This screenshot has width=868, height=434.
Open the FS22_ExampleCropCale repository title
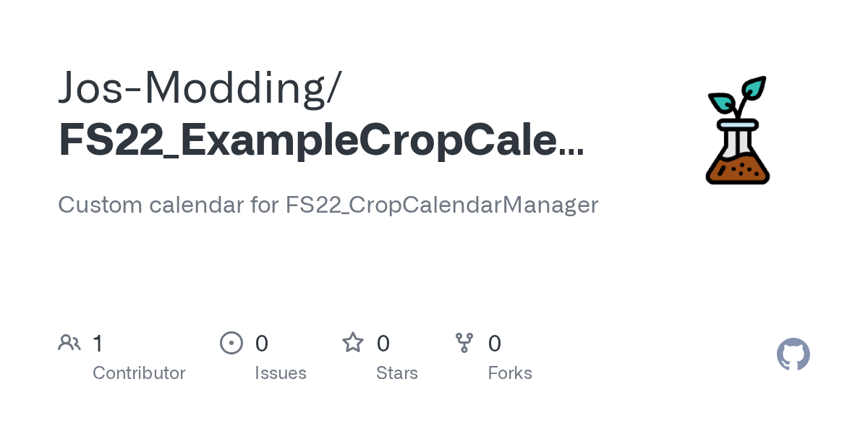click(307, 140)
